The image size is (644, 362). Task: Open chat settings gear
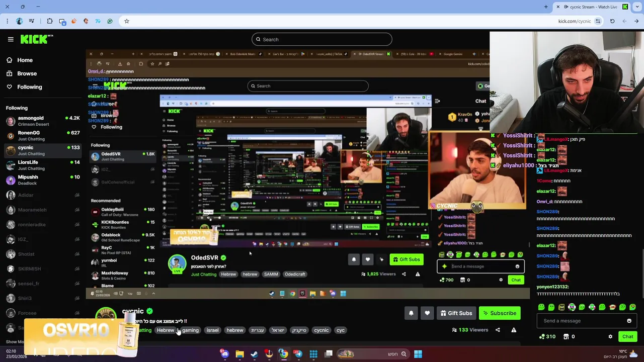(x=610, y=337)
